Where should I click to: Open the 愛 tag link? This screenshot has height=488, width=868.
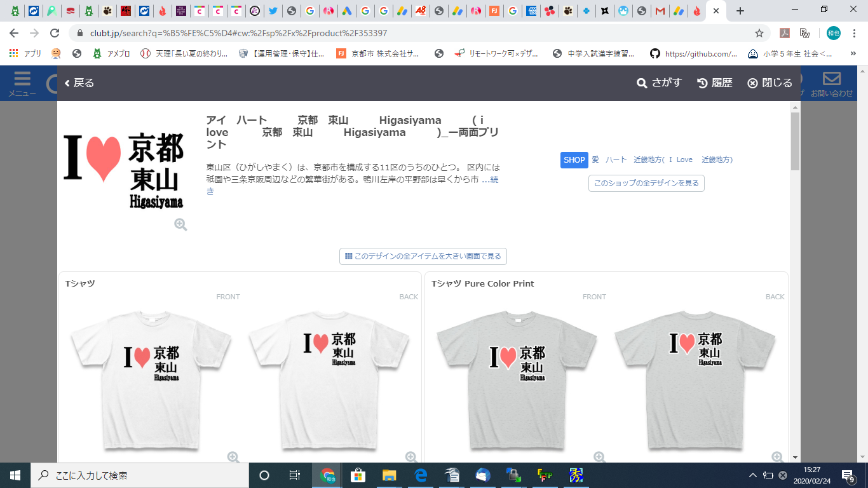click(x=594, y=160)
